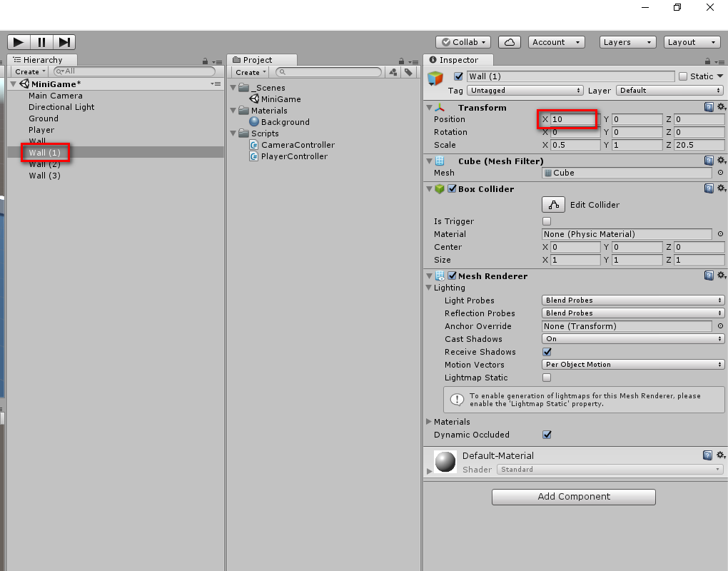This screenshot has height=571, width=728.
Task: Collapse the Scripts folder
Action: point(233,133)
